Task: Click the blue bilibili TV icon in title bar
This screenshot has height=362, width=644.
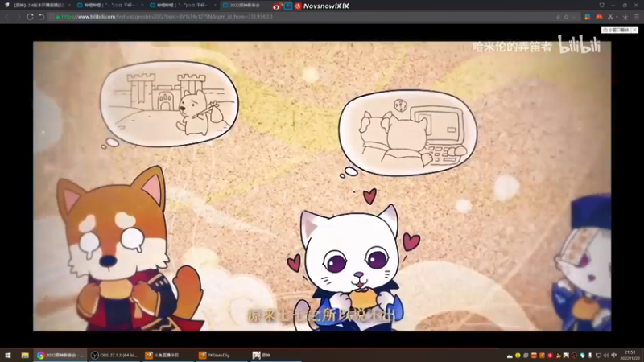Action: [x=288, y=6]
